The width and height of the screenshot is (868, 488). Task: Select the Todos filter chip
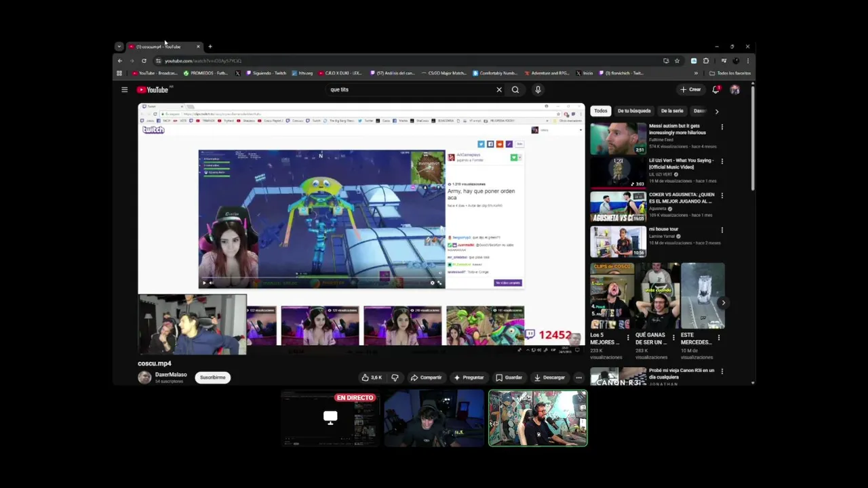click(601, 111)
